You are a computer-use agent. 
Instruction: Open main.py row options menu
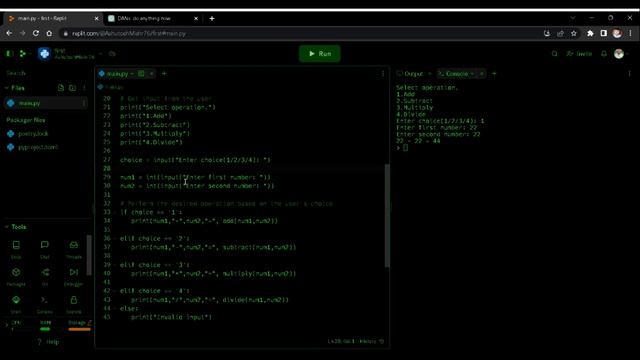point(84,103)
